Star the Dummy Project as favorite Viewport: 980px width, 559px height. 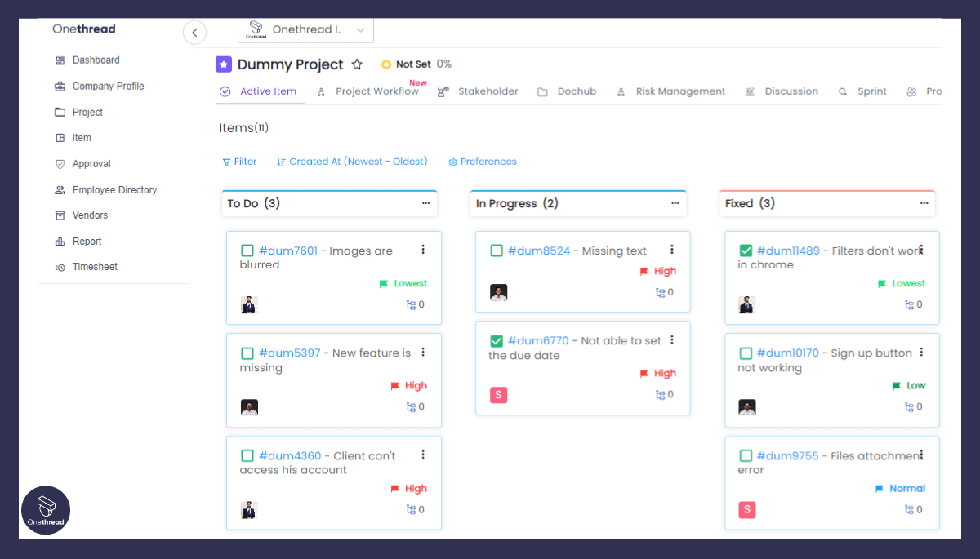(357, 64)
